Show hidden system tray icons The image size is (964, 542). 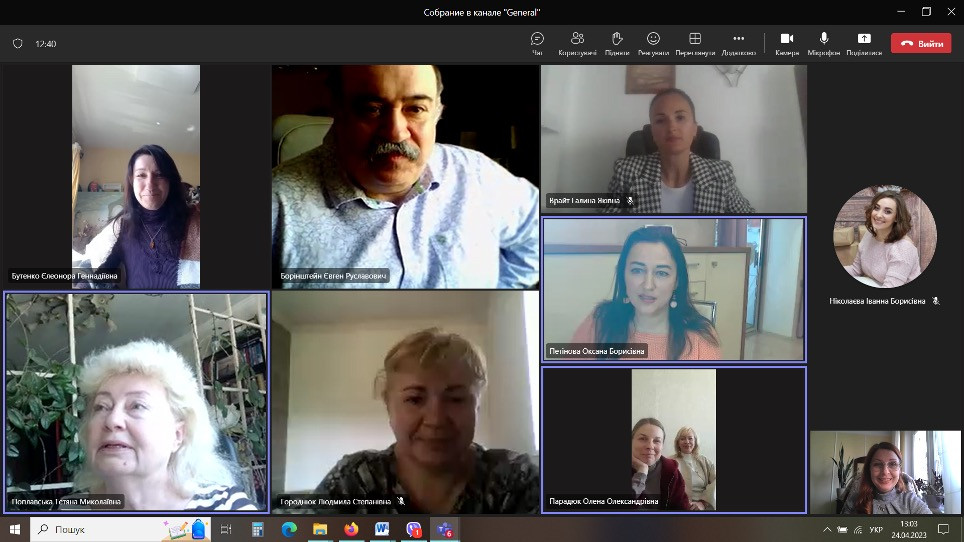827,529
